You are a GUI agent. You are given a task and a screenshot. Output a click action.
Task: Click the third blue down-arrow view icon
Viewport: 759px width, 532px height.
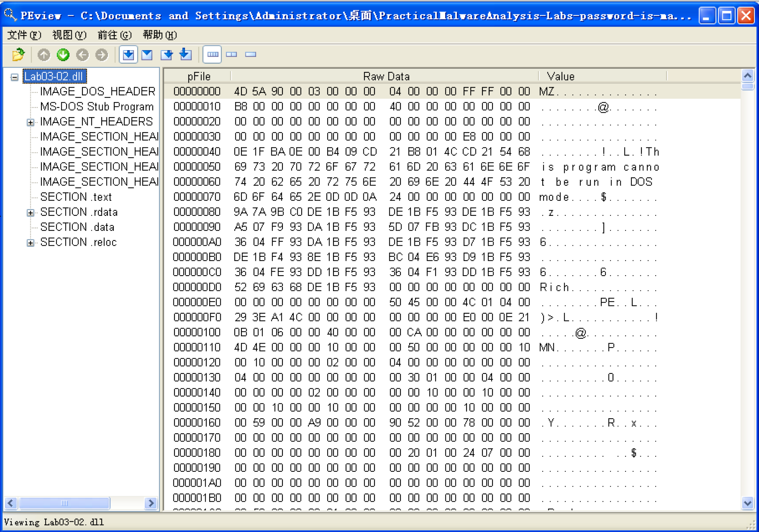point(167,55)
